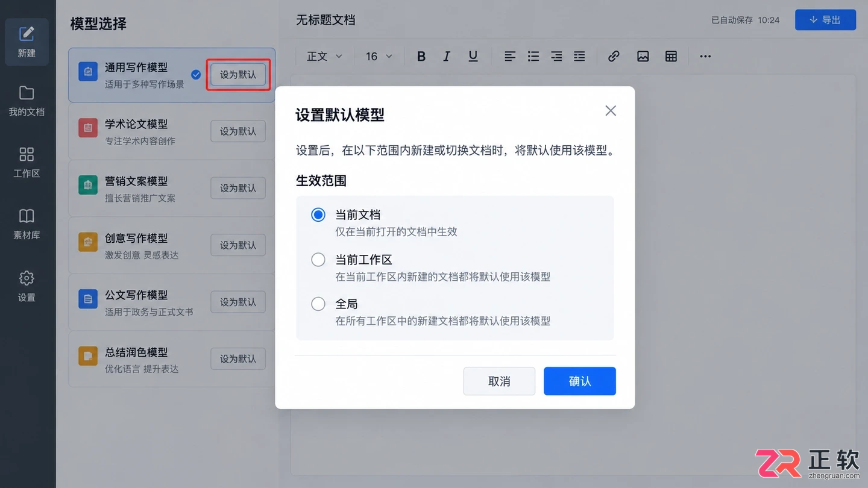Click the 营销文案模型 green icon
The image size is (868, 488).
[88, 185]
